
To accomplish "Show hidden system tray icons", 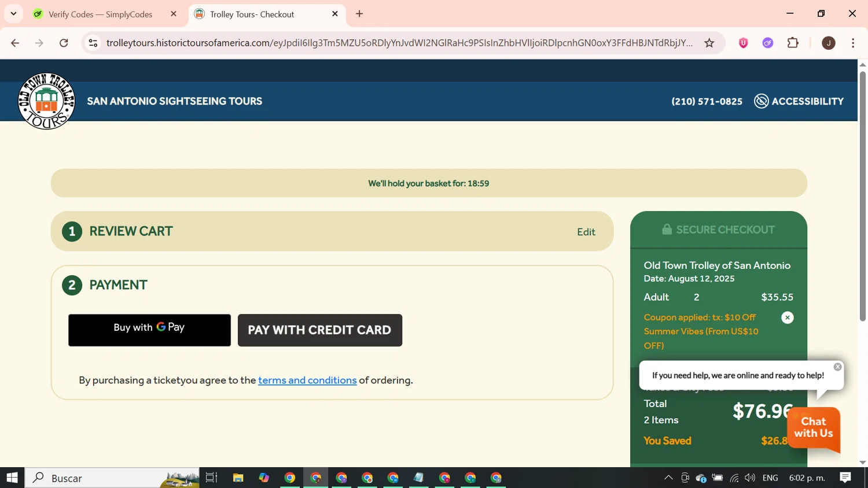I will 668,478.
